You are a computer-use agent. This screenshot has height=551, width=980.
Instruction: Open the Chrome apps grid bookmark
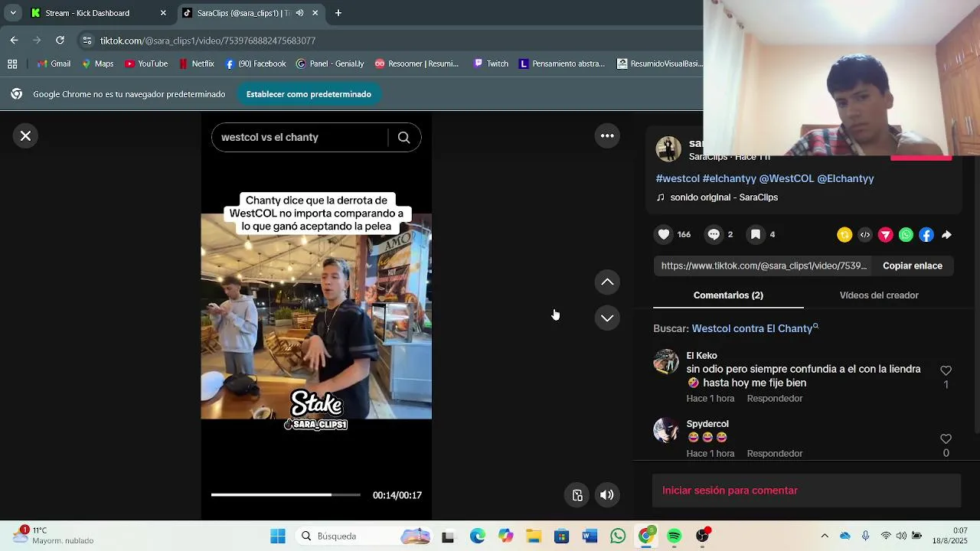12,64
